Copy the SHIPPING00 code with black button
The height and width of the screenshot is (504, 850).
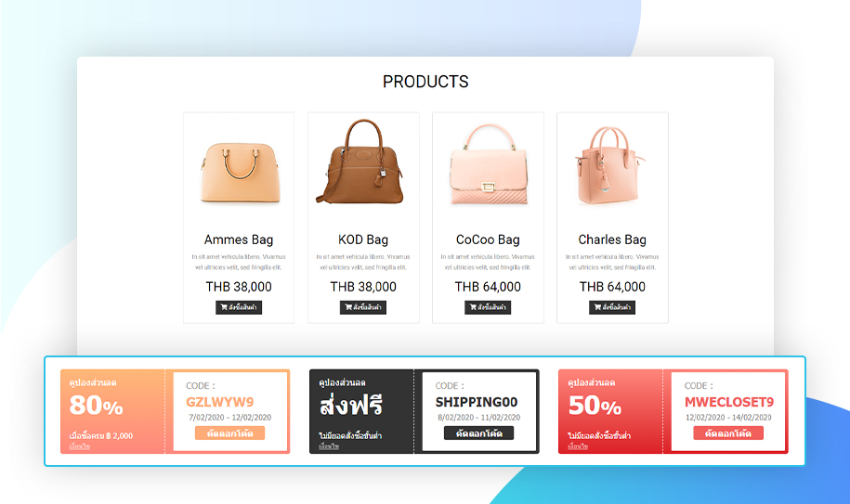[478, 433]
